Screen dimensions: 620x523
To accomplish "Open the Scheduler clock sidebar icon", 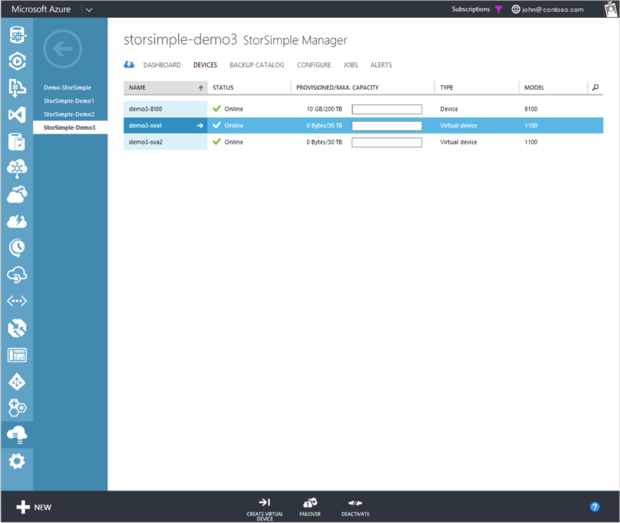I will [x=17, y=248].
